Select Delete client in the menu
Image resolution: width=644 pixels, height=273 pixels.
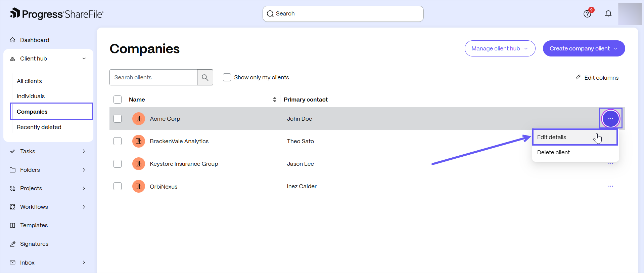coord(575,152)
